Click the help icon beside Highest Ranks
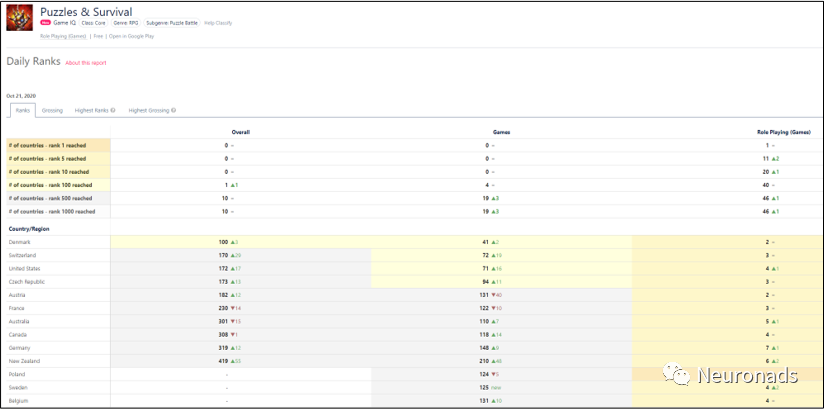This screenshot has height=409, width=824. 113,110
